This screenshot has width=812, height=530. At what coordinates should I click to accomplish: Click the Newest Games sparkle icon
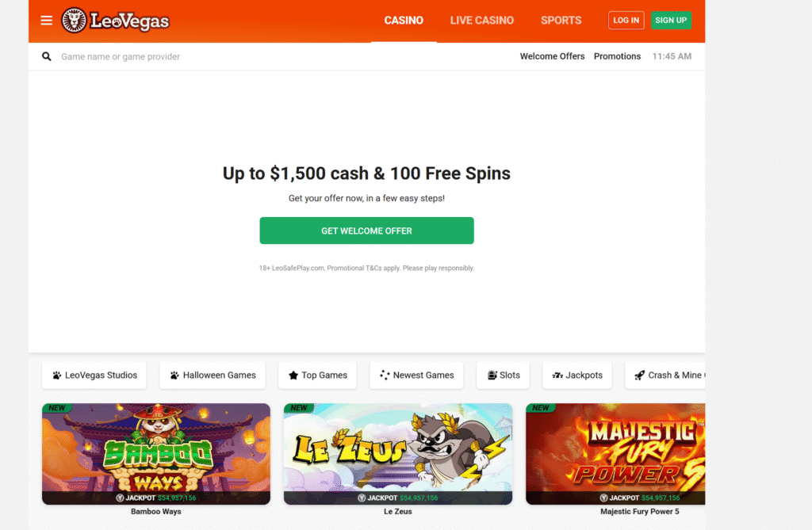pos(385,376)
